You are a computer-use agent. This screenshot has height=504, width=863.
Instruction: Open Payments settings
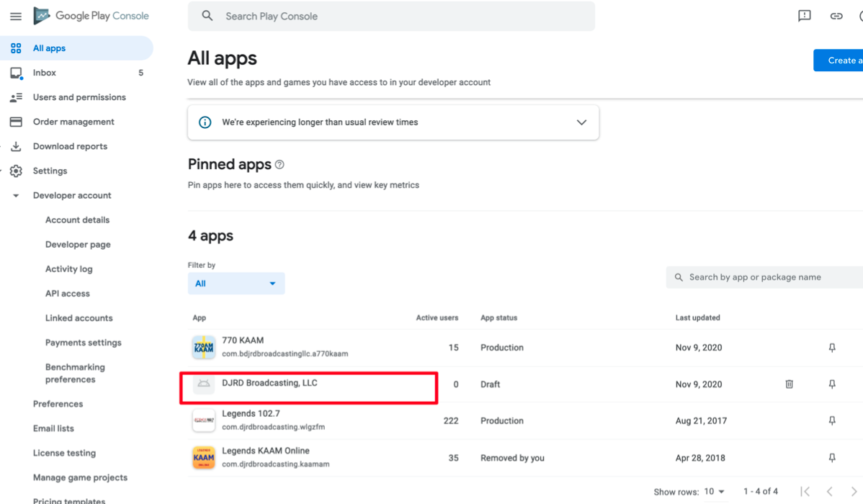click(83, 343)
